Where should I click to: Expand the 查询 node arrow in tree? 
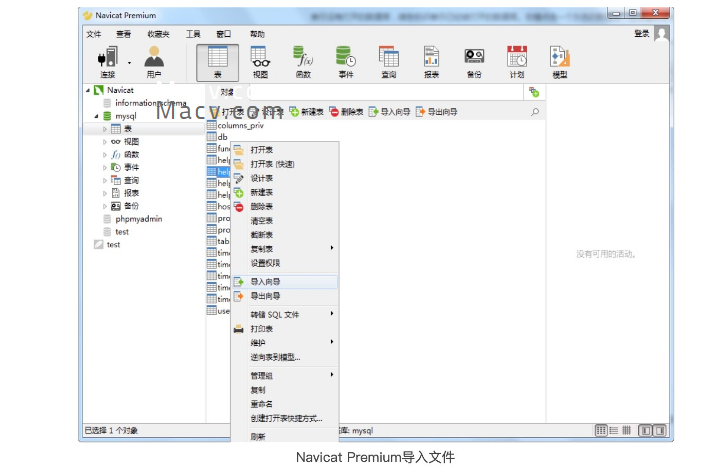[105, 181]
